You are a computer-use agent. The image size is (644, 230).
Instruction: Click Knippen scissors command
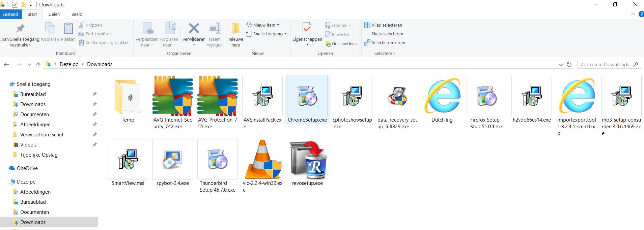pos(90,25)
